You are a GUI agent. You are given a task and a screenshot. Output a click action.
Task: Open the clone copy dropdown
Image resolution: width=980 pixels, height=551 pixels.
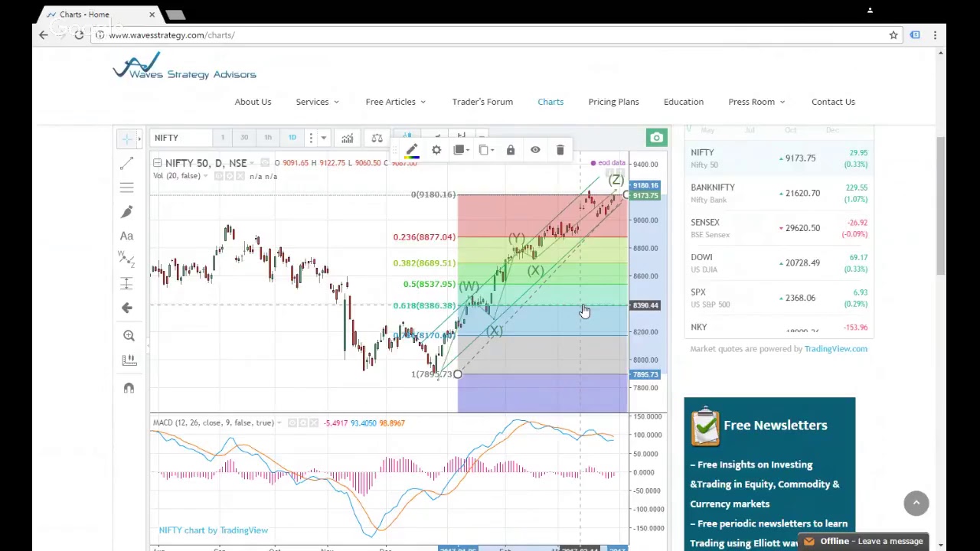486,150
